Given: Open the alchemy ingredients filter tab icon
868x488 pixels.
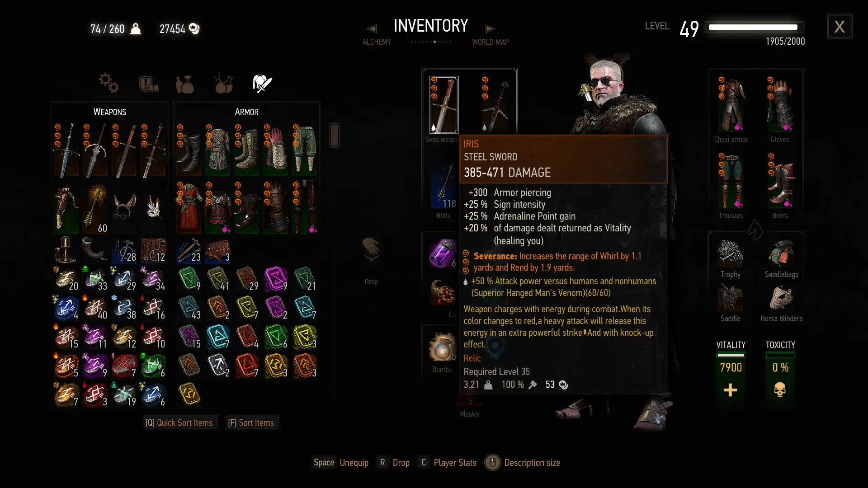Looking at the screenshot, I should point(223,84).
